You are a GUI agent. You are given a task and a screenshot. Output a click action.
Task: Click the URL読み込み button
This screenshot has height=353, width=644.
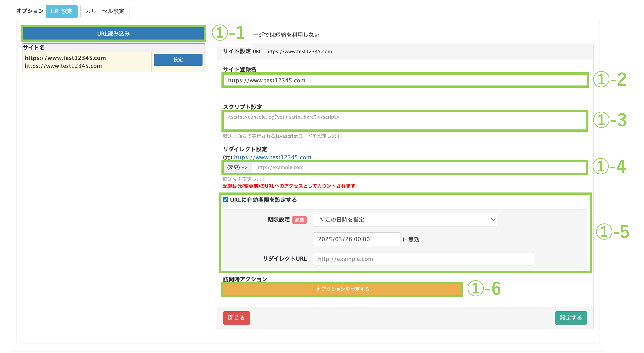coord(113,34)
